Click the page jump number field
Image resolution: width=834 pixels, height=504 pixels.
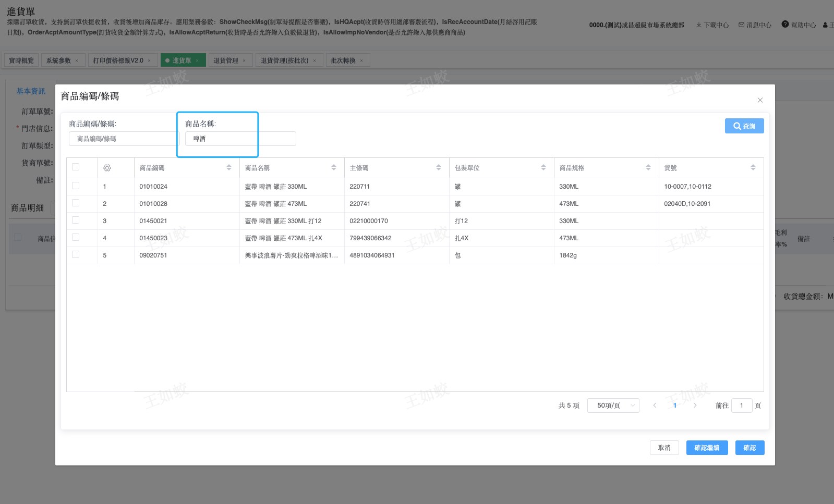coord(741,405)
